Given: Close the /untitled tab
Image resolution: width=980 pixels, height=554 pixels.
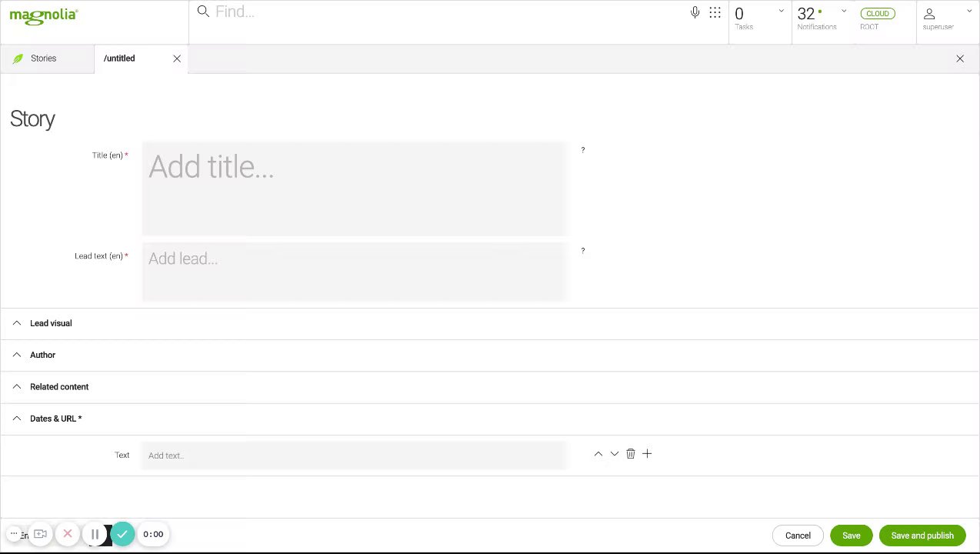Looking at the screenshot, I should tap(177, 58).
